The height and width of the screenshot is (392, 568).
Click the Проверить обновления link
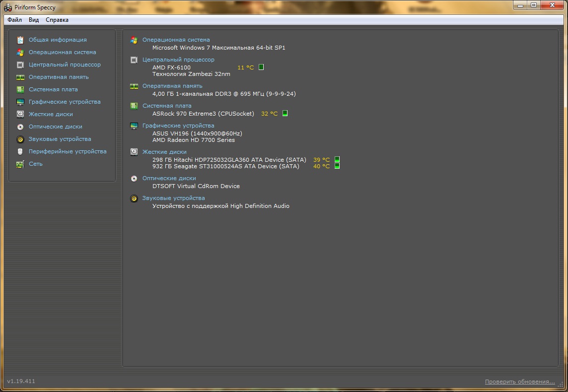click(x=520, y=382)
